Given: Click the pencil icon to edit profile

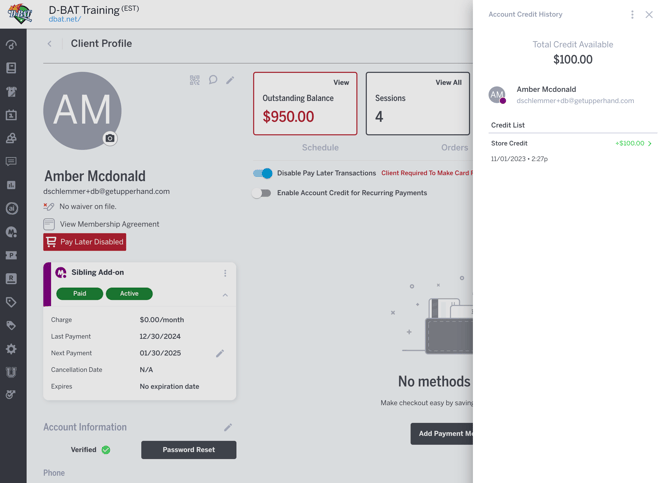Looking at the screenshot, I should coord(230,80).
